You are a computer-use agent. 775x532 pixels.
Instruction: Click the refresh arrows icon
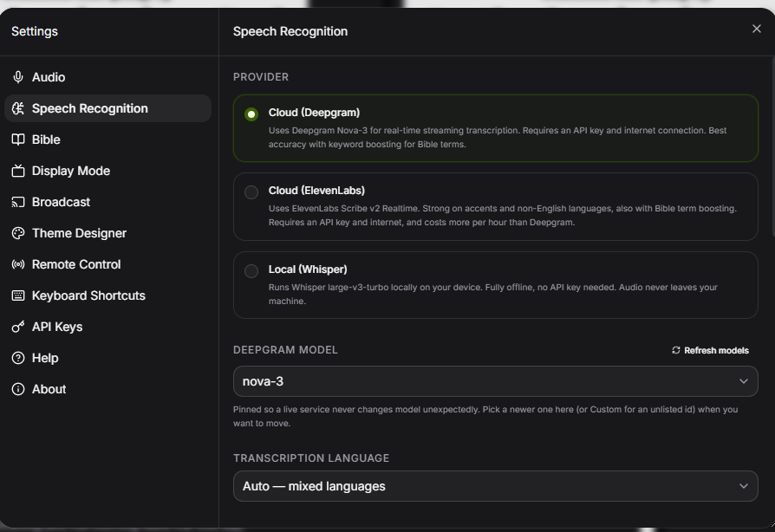pyautogui.click(x=675, y=350)
